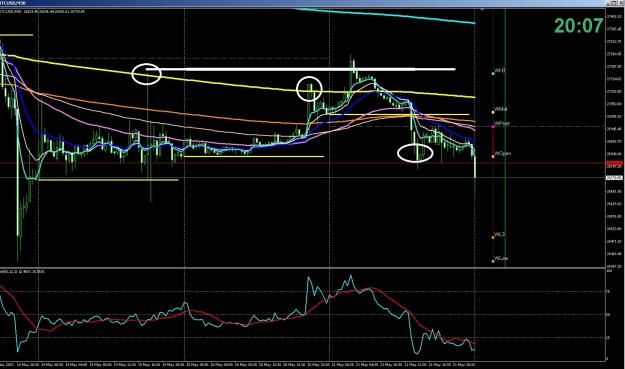Select the WLow weekly level label
Image resolution: width=625 pixels, height=369 pixels.
tap(501, 259)
